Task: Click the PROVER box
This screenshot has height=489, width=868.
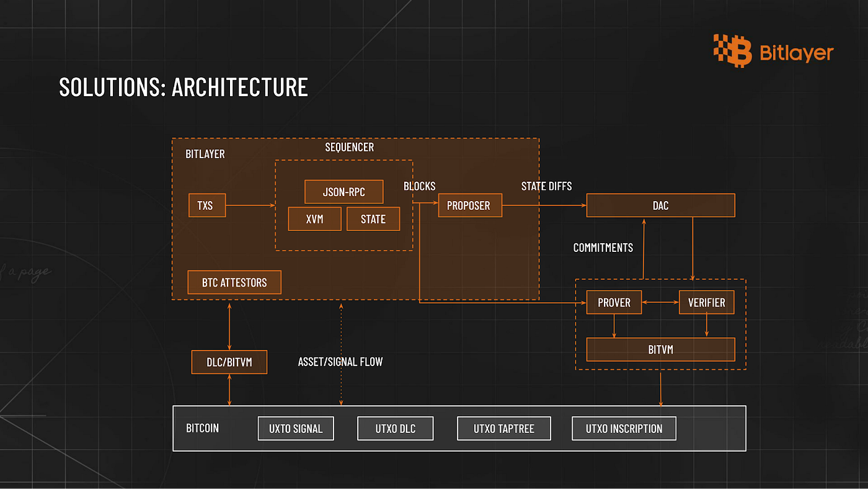Action: click(x=614, y=302)
